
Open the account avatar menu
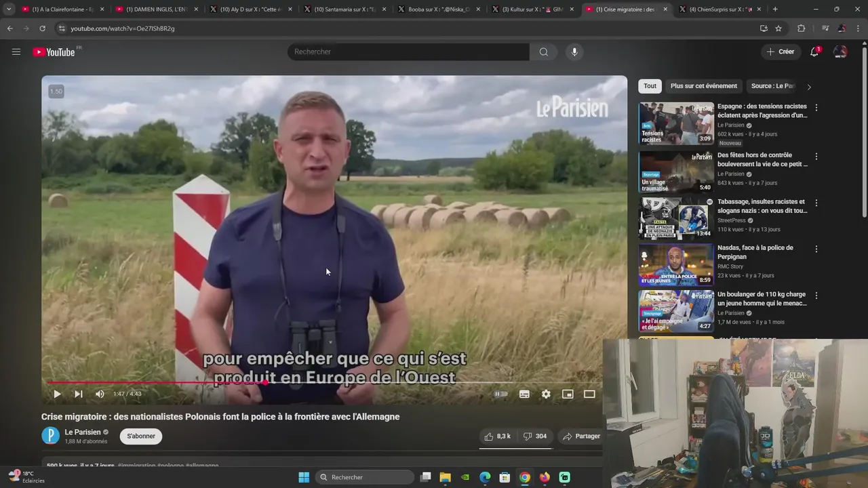tap(840, 52)
